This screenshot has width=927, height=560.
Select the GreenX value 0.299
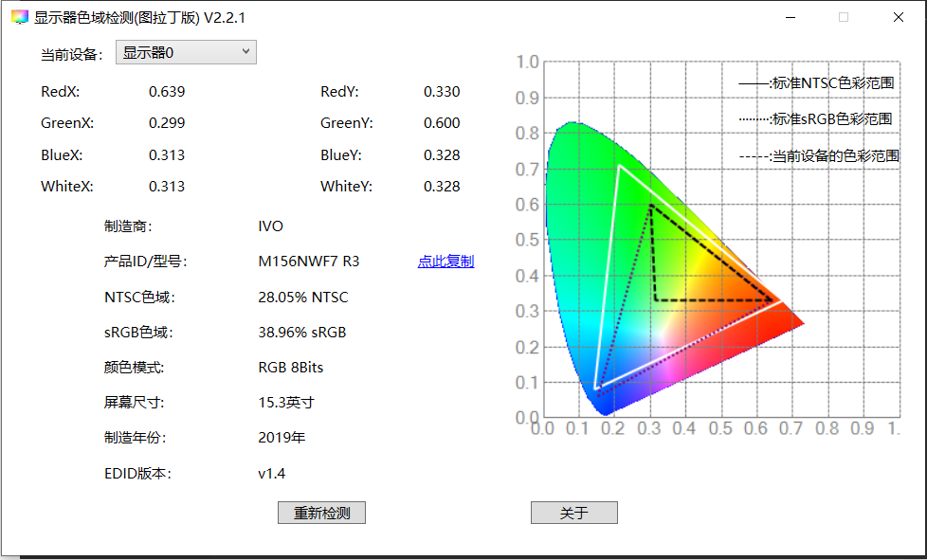[x=167, y=123]
